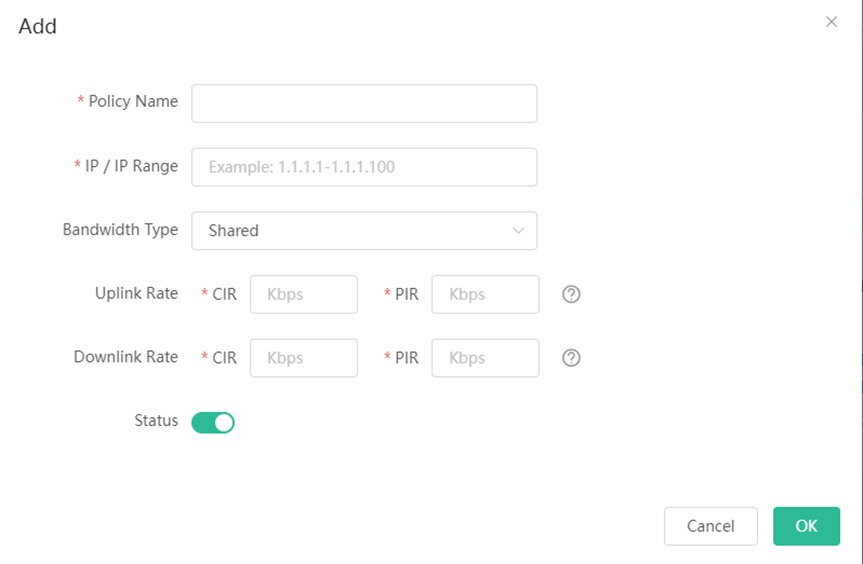Disable the Status toggle switch

213,423
